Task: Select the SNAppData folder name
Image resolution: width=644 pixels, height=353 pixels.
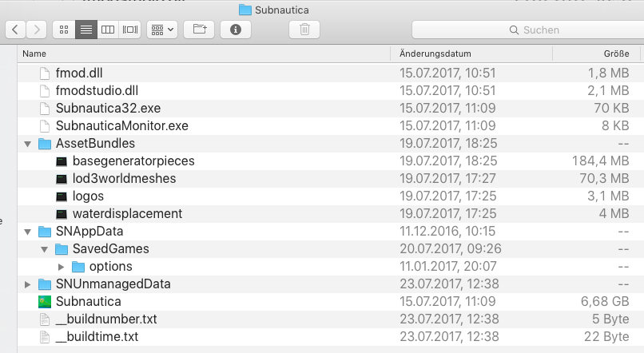Action: click(x=89, y=232)
